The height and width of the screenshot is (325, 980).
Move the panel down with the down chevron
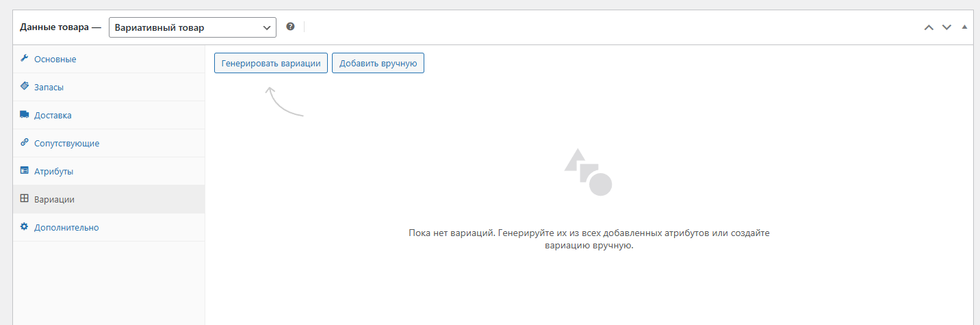point(946,27)
